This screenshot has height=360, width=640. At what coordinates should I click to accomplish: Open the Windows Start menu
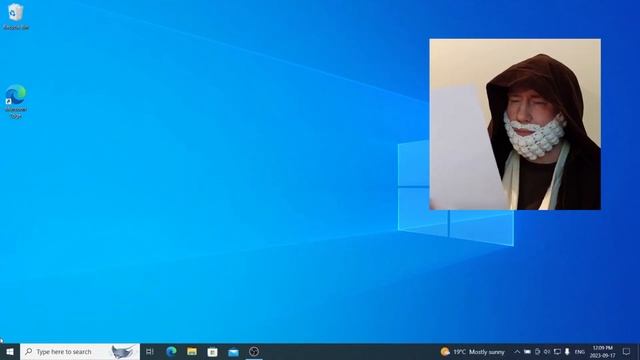point(10,351)
